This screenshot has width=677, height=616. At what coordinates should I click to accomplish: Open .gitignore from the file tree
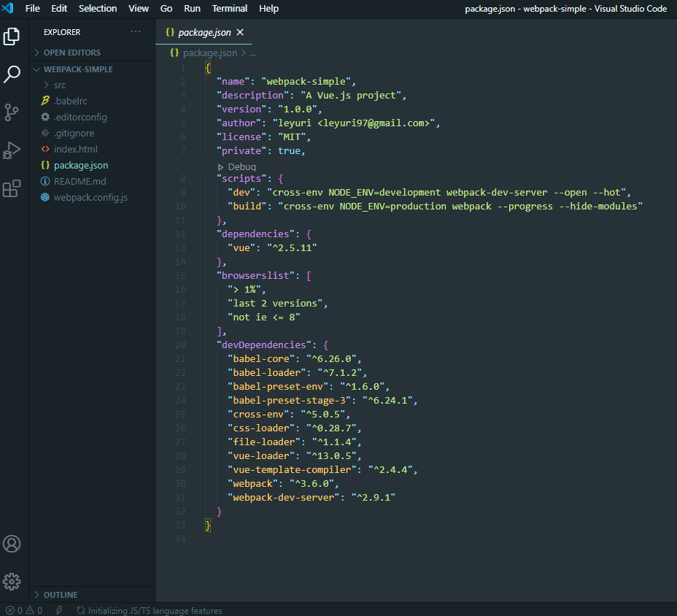[x=74, y=133]
